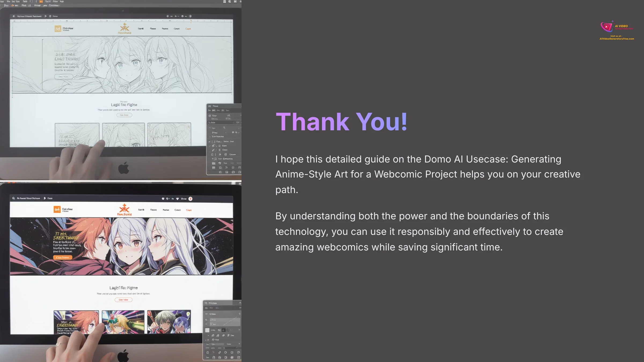Image resolution: width=644 pixels, height=362 pixels.
Task: Open red circular avatar in colored mockup's bar
Action: point(190,199)
